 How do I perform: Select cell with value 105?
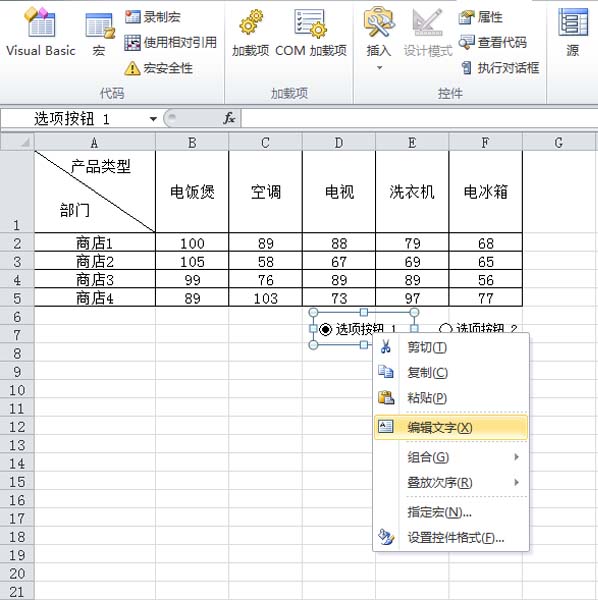coord(192,261)
